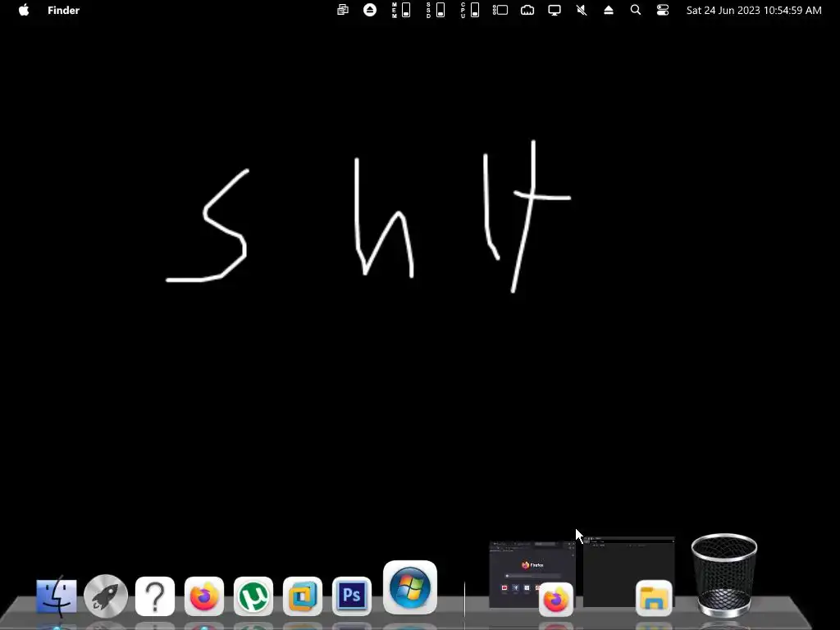Open the Finder menu in menu bar

(63, 10)
